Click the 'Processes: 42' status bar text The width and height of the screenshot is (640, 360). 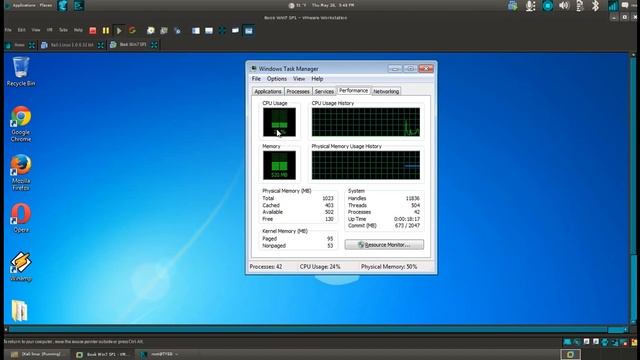pyautogui.click(x=266, y=267)
